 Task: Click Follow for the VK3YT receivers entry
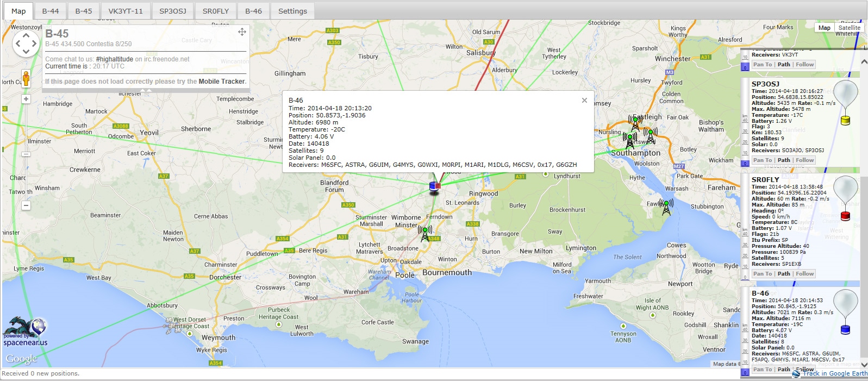pos(805,65)
